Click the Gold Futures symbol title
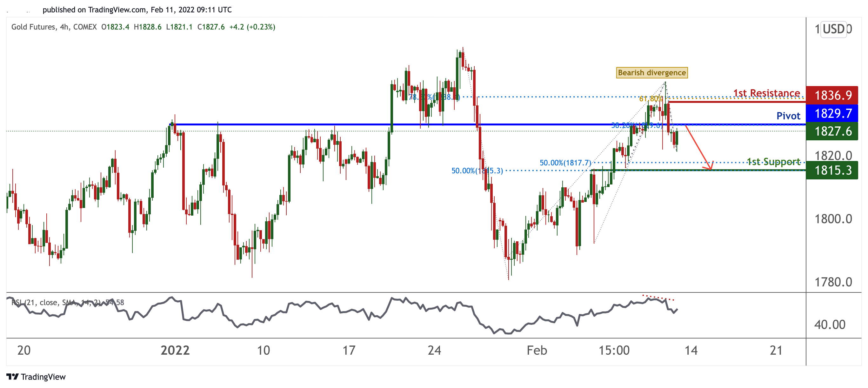 (x=54, y=27)
